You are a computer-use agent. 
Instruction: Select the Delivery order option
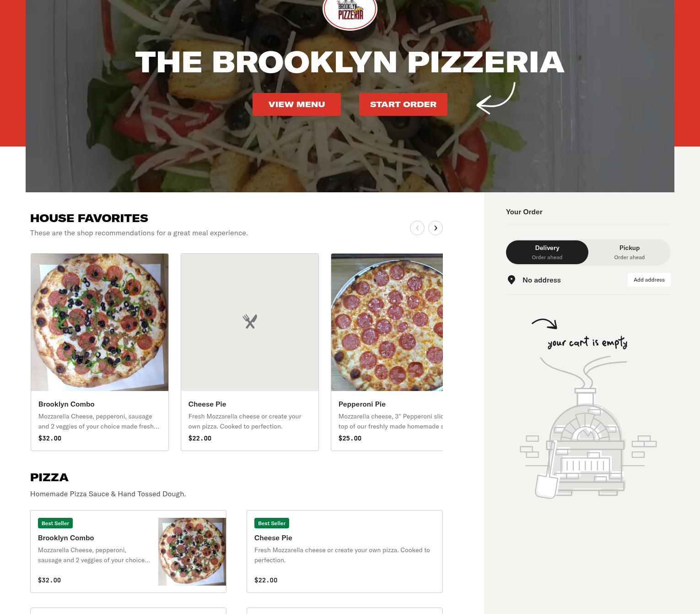coord(547,252)
